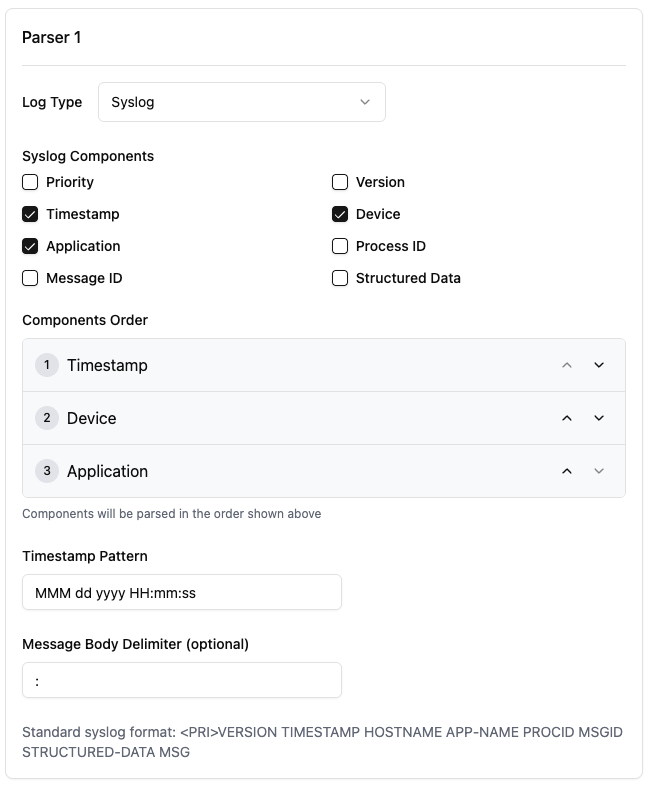Uncheck the Timestamp component
Screen dimensions: 649x785
(31, 214)
